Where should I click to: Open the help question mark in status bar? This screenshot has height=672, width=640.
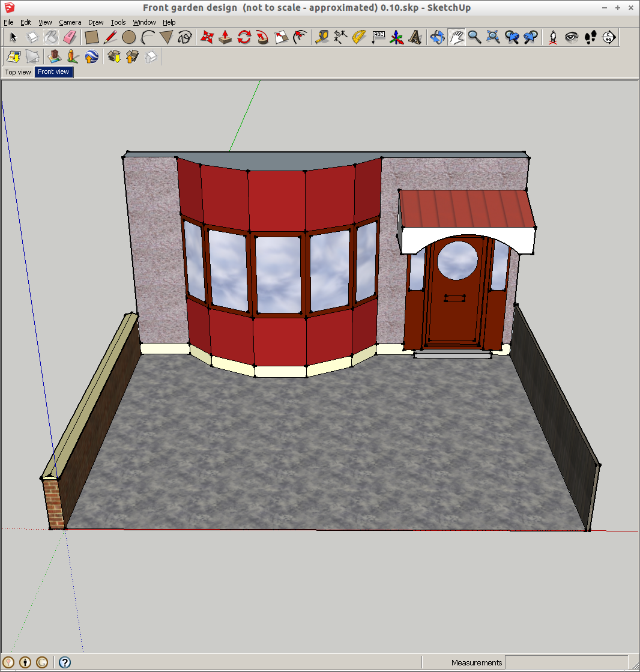tap(65, 662)
